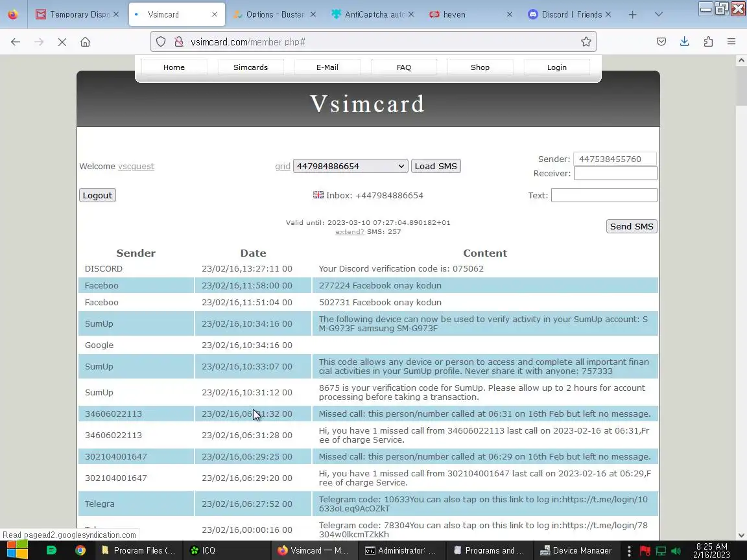This screenshot has width=747, height=560.
Task: Open the Save to Pocket icon
Action: click(x=661, y=42)
